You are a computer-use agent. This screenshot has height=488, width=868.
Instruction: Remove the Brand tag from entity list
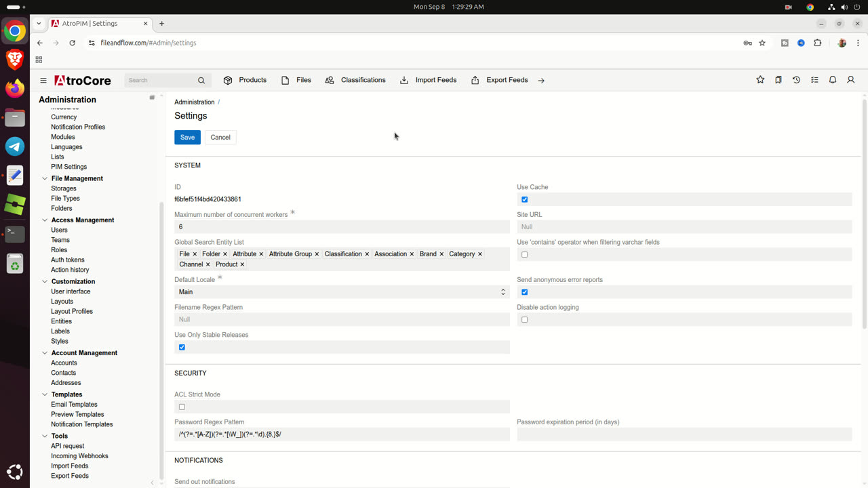(441, 254)
